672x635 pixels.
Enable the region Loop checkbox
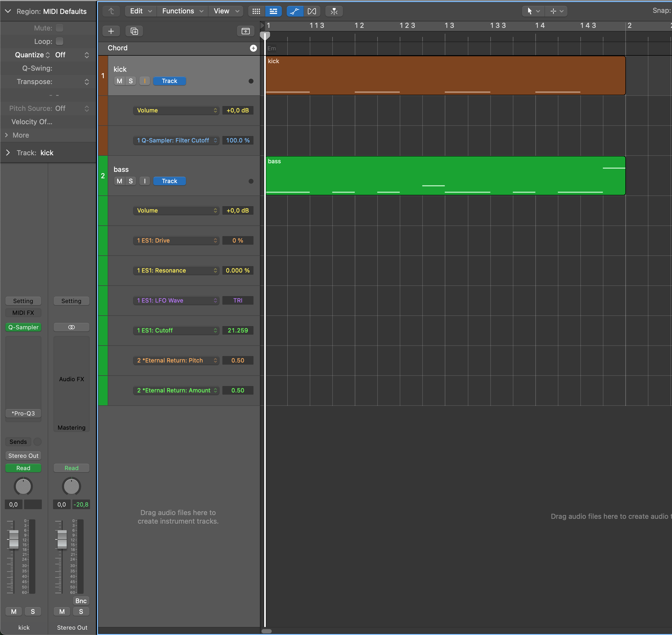click(x=59, y=41)
